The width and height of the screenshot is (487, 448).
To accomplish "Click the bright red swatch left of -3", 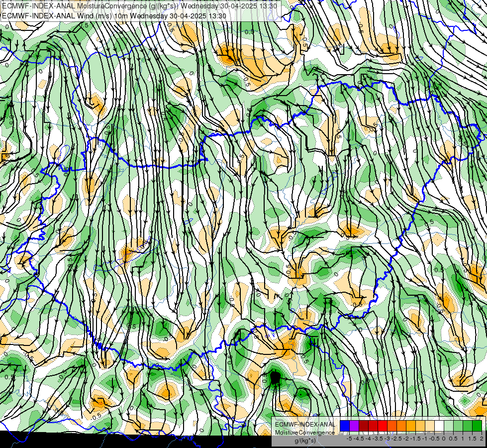I will (383, 426).
